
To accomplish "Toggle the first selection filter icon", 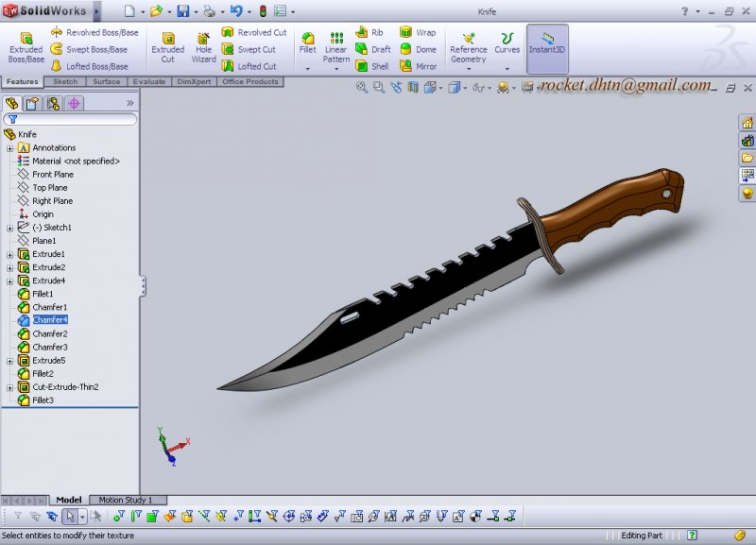I will [17, 517].
